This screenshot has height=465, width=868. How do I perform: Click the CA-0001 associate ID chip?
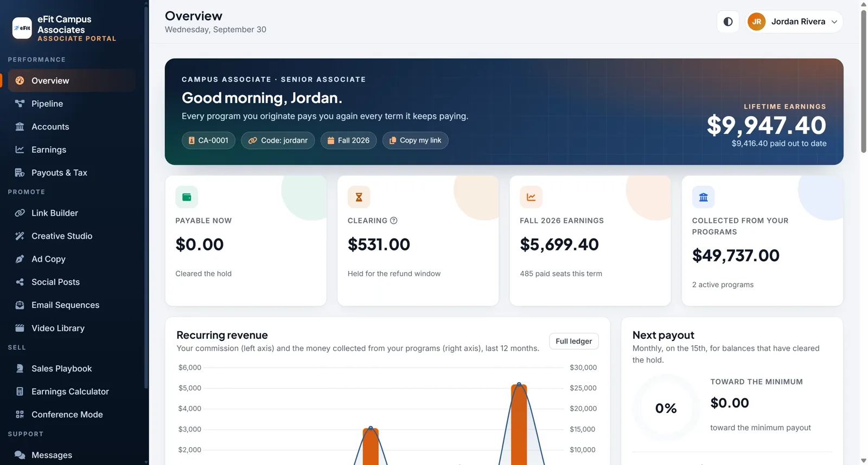click(208, 140)
